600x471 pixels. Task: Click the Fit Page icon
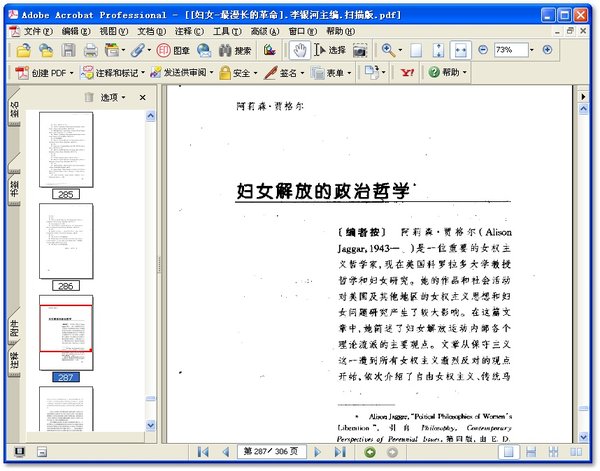(439, 50)
